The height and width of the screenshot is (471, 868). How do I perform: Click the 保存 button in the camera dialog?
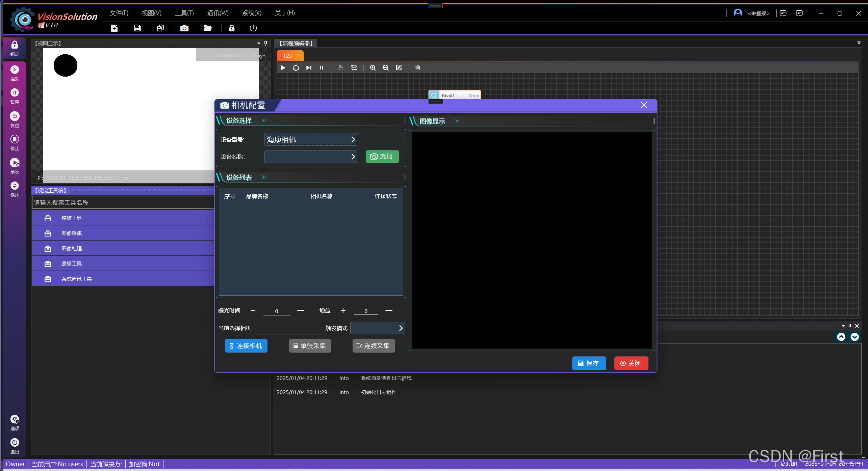click(589, 363)
